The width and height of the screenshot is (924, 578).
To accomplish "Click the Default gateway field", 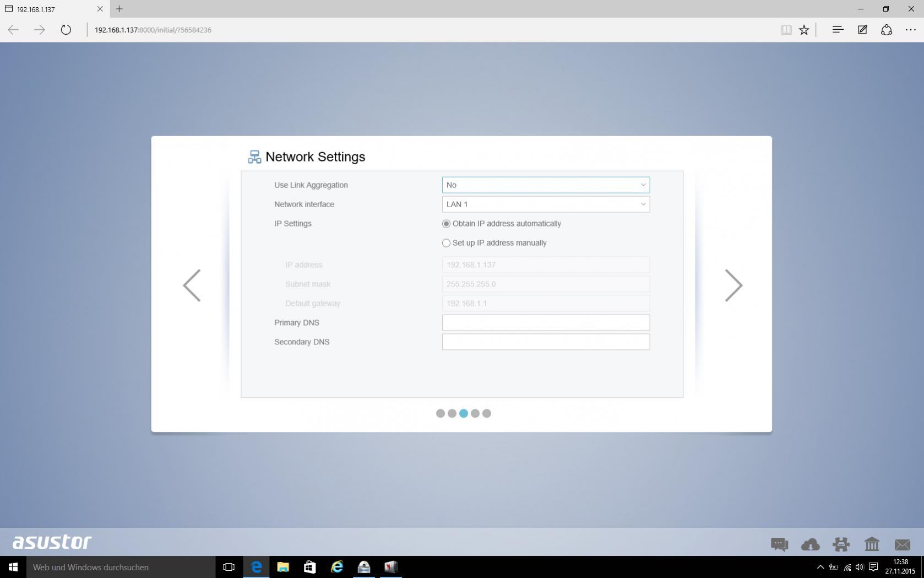I will point(546,304).
